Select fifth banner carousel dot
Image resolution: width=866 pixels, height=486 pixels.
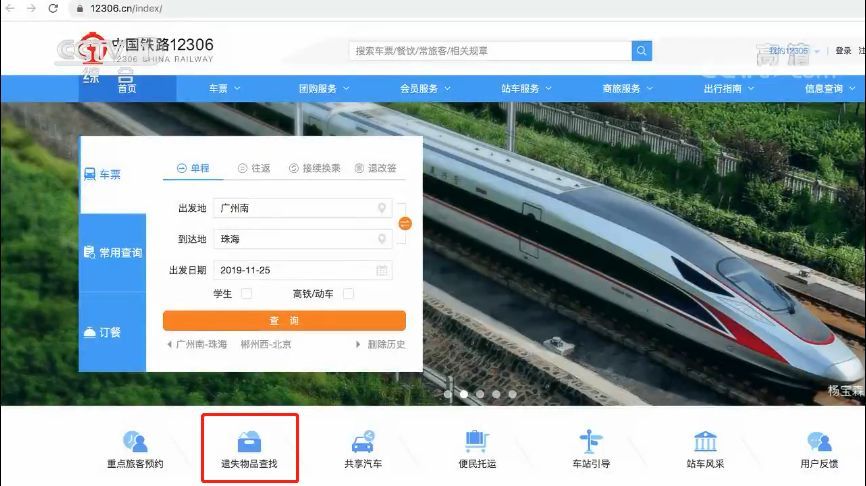point(512,394)
